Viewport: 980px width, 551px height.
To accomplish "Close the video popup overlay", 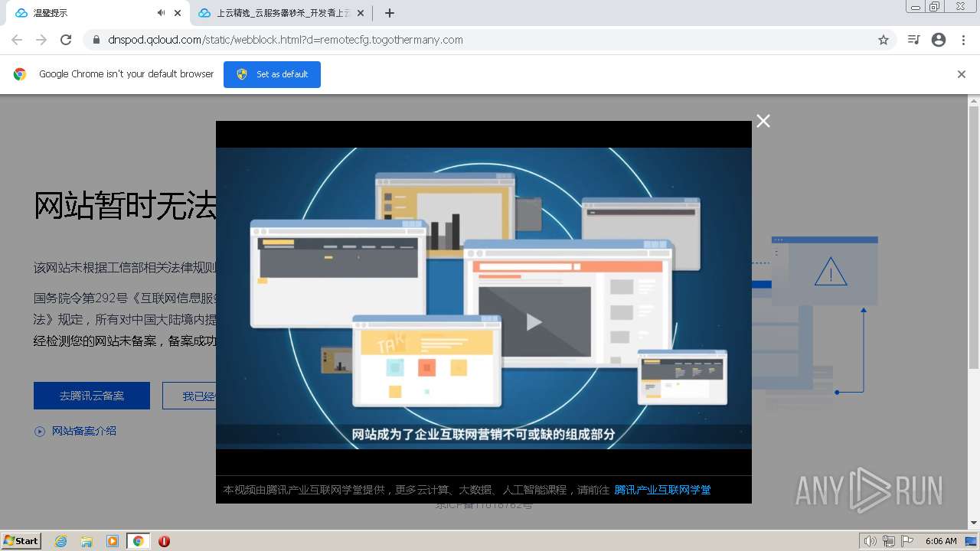I will point(763,121).
